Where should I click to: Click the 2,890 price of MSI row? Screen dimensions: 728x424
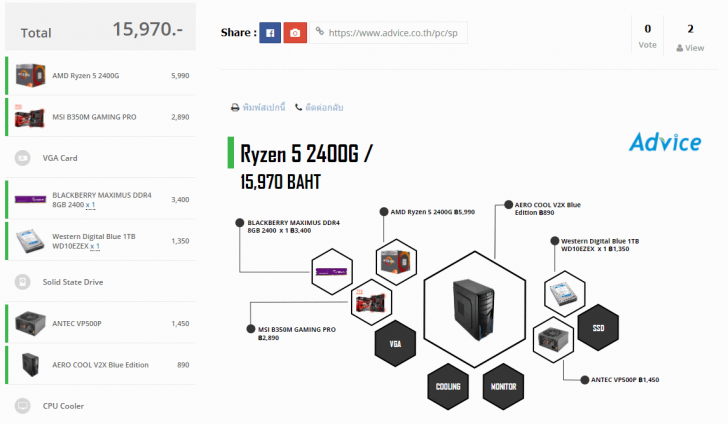pos(180,117)
